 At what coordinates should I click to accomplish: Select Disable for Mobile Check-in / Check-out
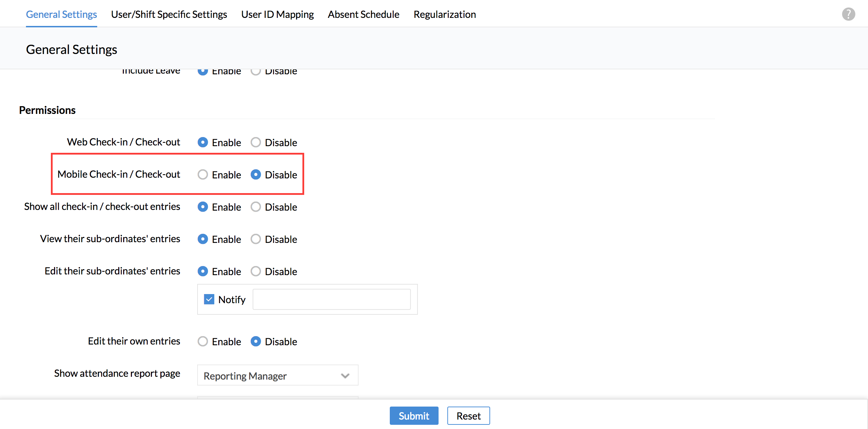pyautogui.click(x=256, y=175)
